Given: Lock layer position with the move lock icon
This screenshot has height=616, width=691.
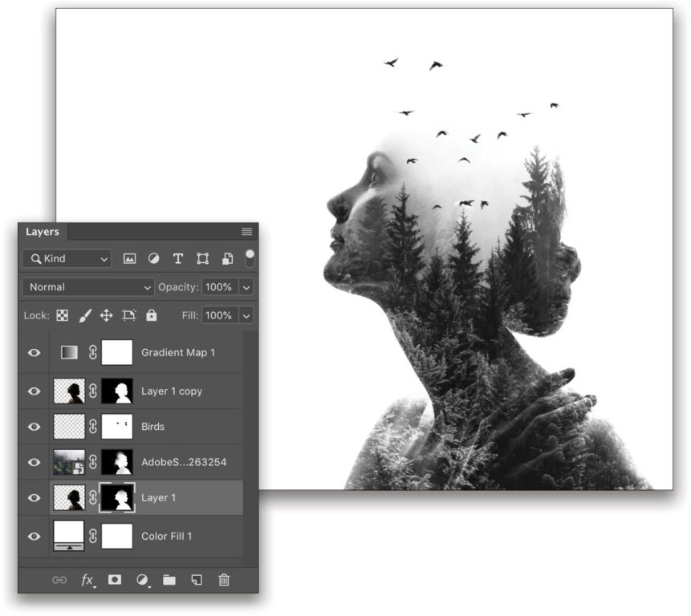Looking at the screenshot, I should (105, 316).
